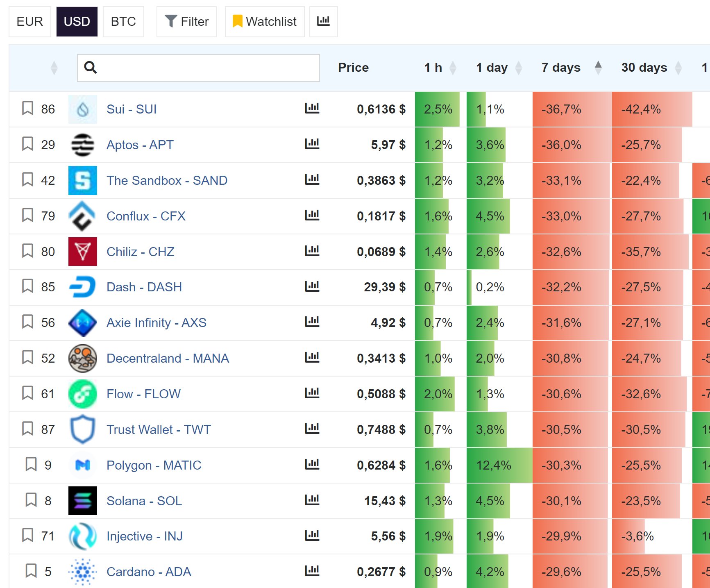This screenshot has height=588, width=710.
Task: Click the Sandbox coin logo
Action: (83, 180)
